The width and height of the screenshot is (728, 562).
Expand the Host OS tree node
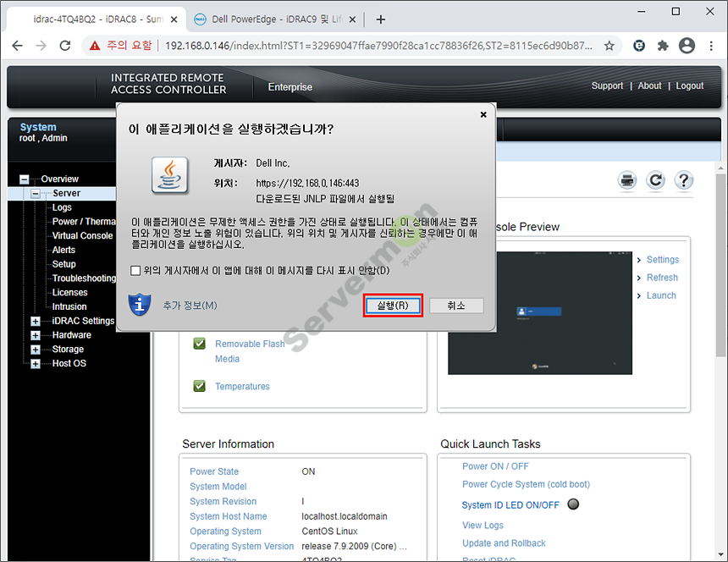tap(36, 364)
